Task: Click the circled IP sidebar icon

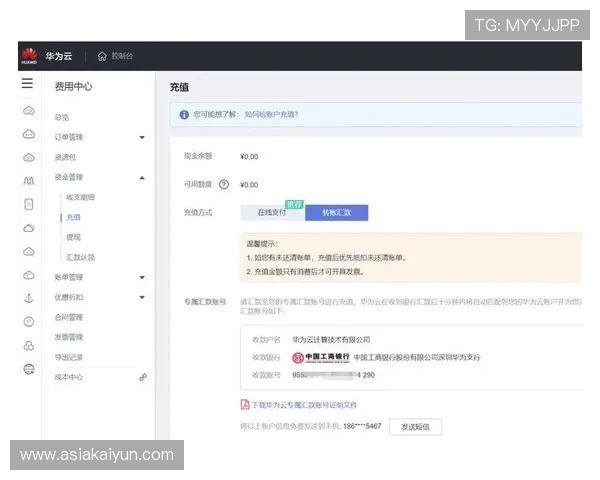Action: click(x=29, y=322)
